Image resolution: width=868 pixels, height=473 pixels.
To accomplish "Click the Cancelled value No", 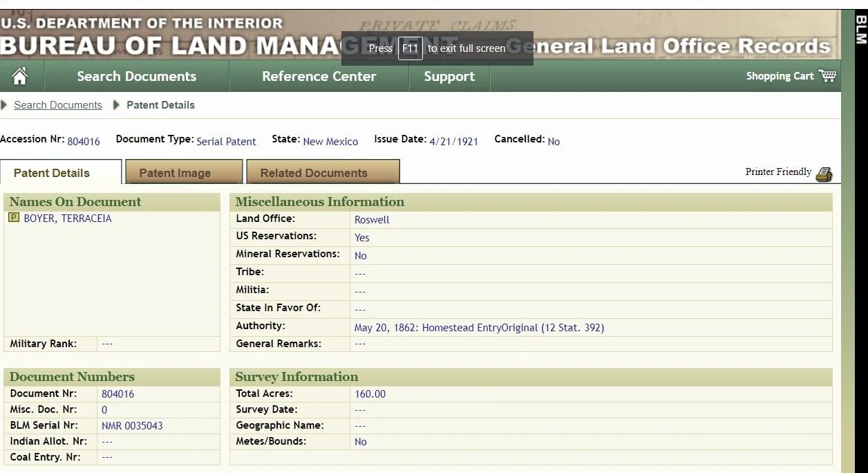I will pyautogui.click(x=554, y=142).
